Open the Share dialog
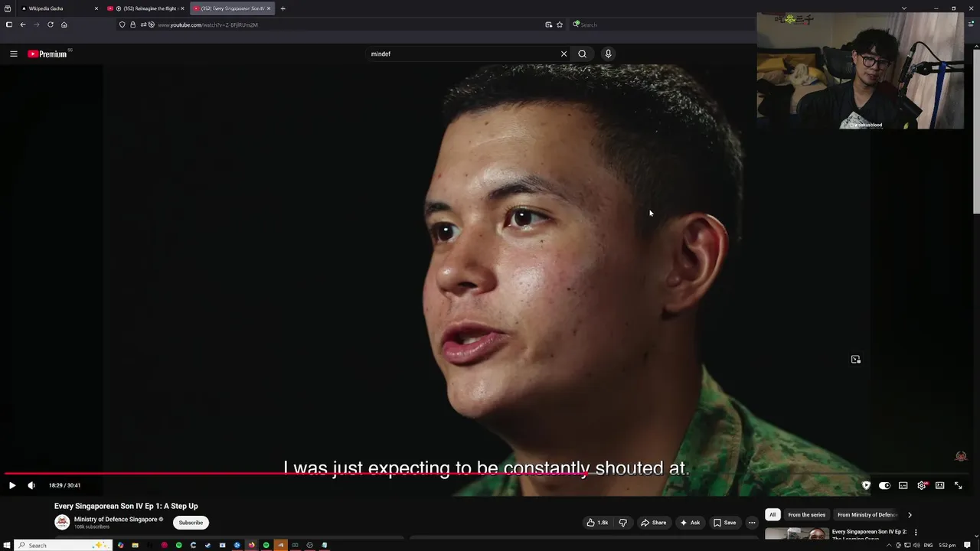The width and height of the screenshot is (980, 551). click(653, 523)
